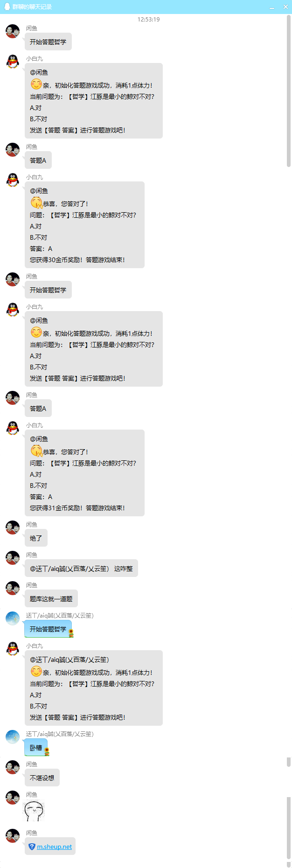Click the blue bubble 开始答题哲学
The image size is (292, 868).
click(48, 629)
